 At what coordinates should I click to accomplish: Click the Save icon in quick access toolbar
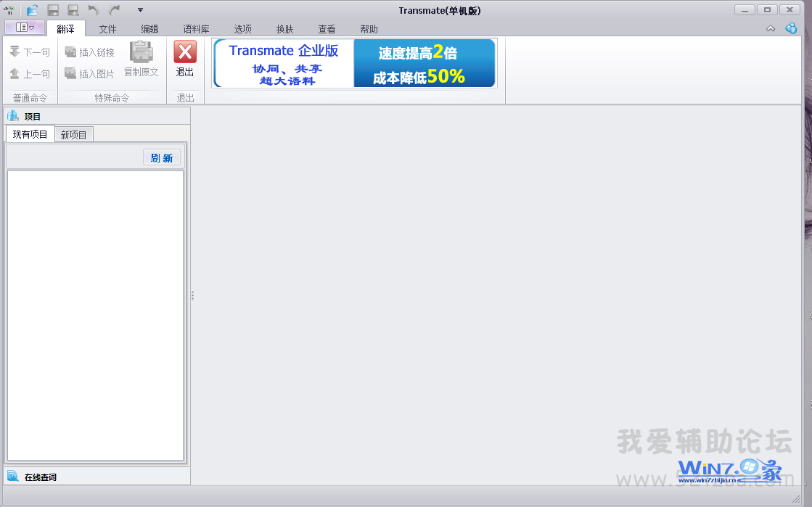click(53, 10)
